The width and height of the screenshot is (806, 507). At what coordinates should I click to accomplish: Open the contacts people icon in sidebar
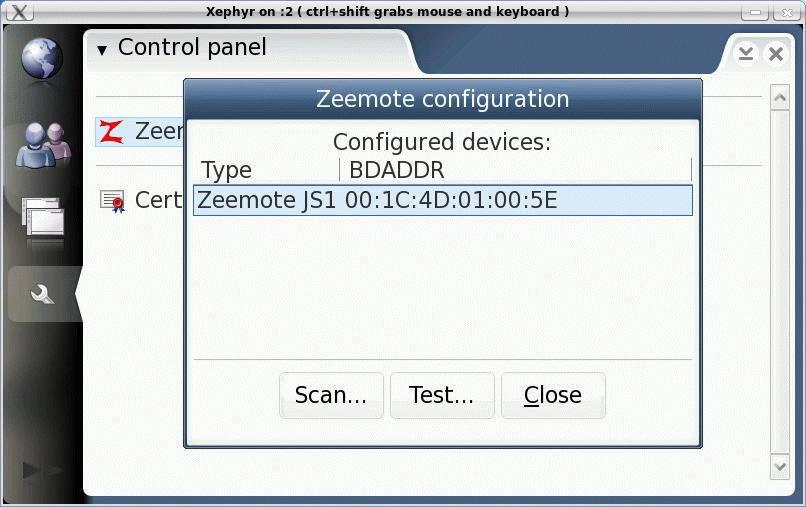pos(44,146)
